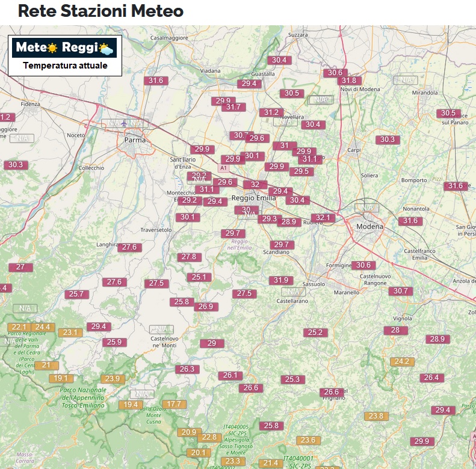The height and width of the screenshot is (469, 476).
Task: Open the orange 23.1 station marker
Action: [x=70, y=333]
